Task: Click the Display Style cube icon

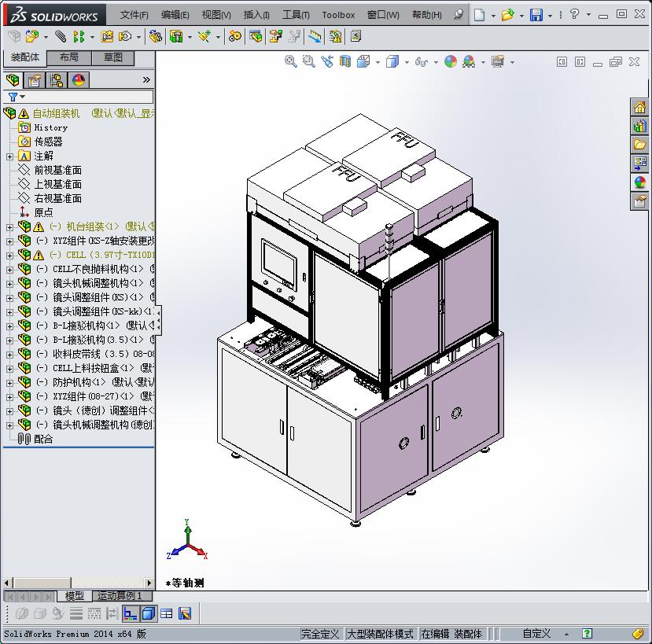Action: coord(392,61)
